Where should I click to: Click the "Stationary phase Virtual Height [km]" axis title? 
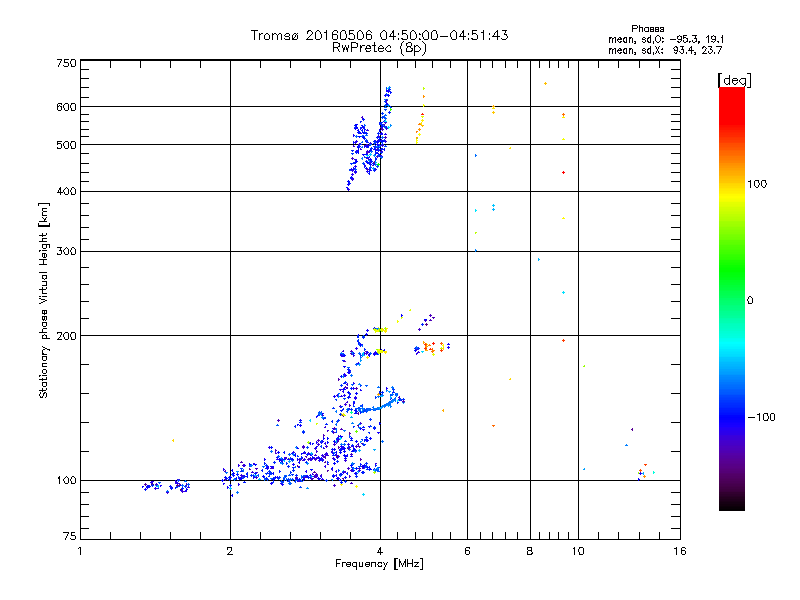point(43,300)
